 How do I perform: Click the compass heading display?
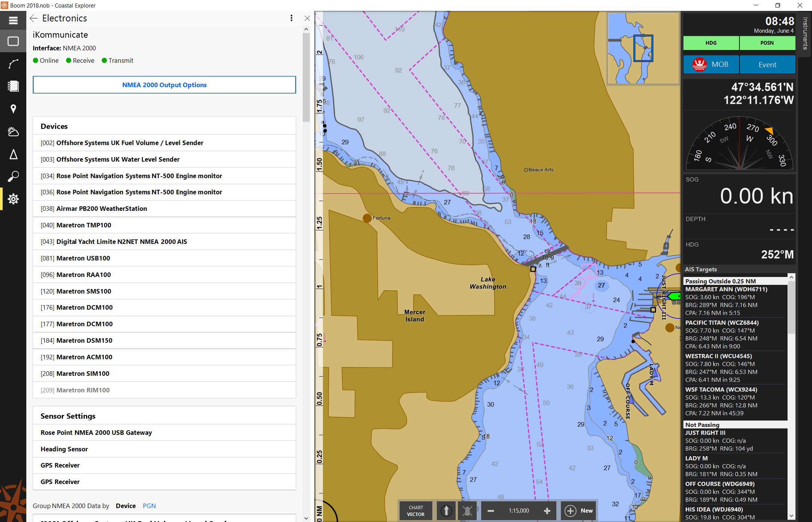tap(739, 143)
